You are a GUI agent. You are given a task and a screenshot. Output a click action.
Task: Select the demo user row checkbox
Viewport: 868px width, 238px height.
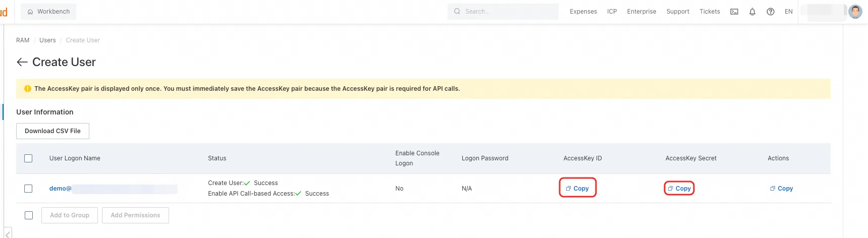tap(28, 189)
